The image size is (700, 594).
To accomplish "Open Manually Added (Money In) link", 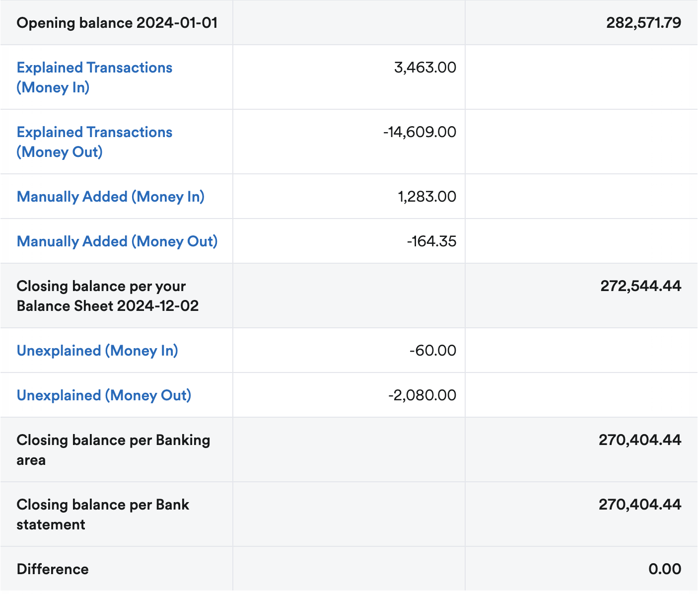I will coord(111,197).
